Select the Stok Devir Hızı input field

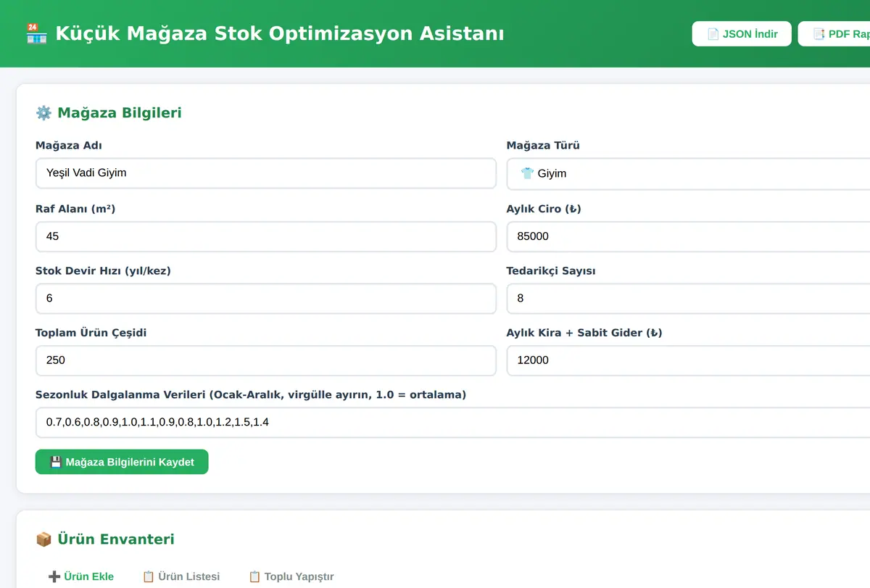[x=266, y=298]
